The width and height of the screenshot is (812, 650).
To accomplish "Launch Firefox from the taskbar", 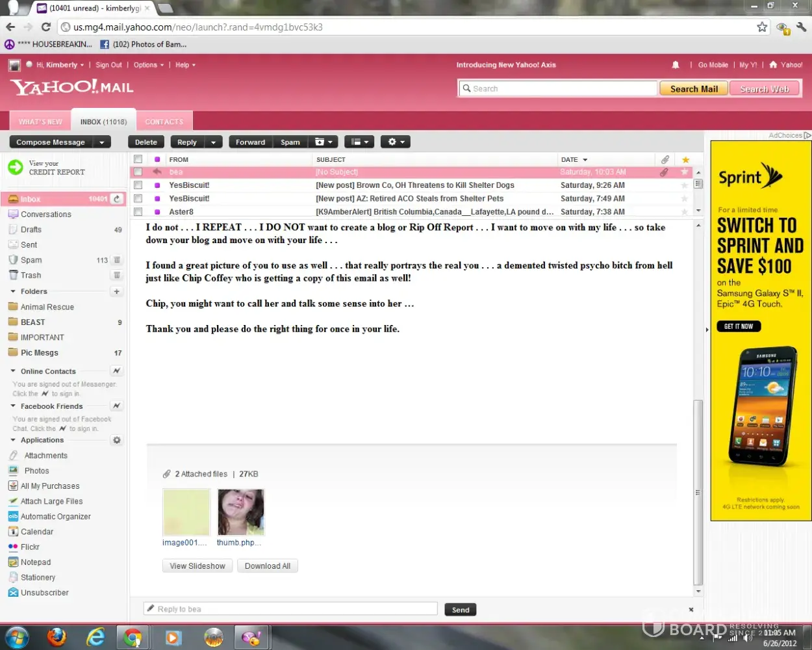I will tap(57, 638).
